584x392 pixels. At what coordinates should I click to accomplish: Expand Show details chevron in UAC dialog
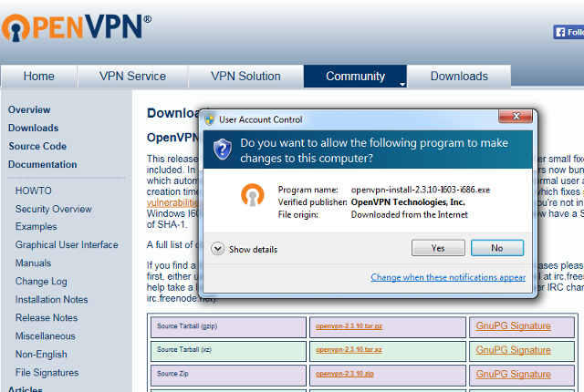point(217,249)
